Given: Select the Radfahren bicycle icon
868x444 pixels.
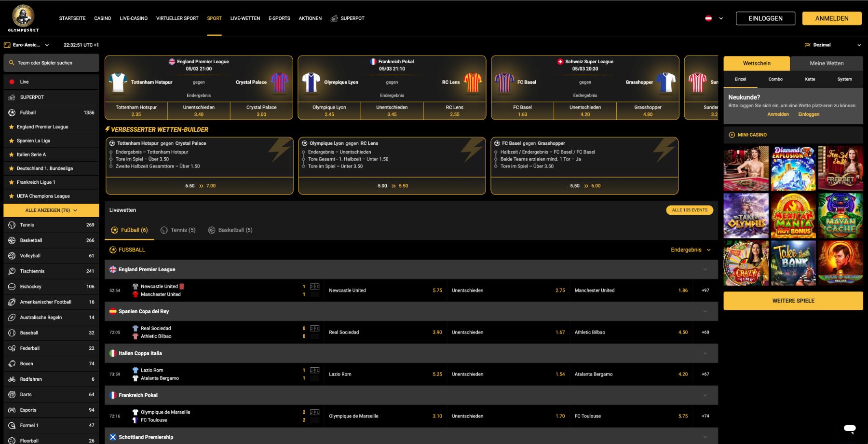Looking at the screenshot, I should click(x=12, y=379).
